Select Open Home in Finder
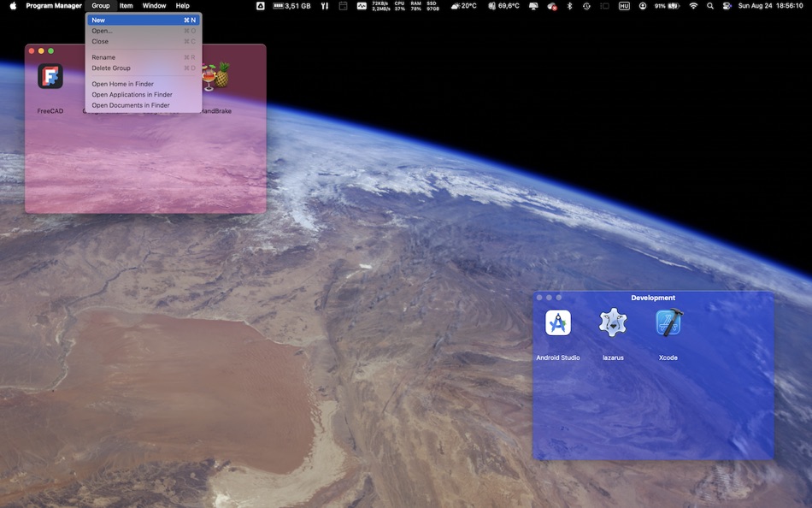The width and height of the screenshot is (812, 508). pyautogui.click(x=144, y=84)
